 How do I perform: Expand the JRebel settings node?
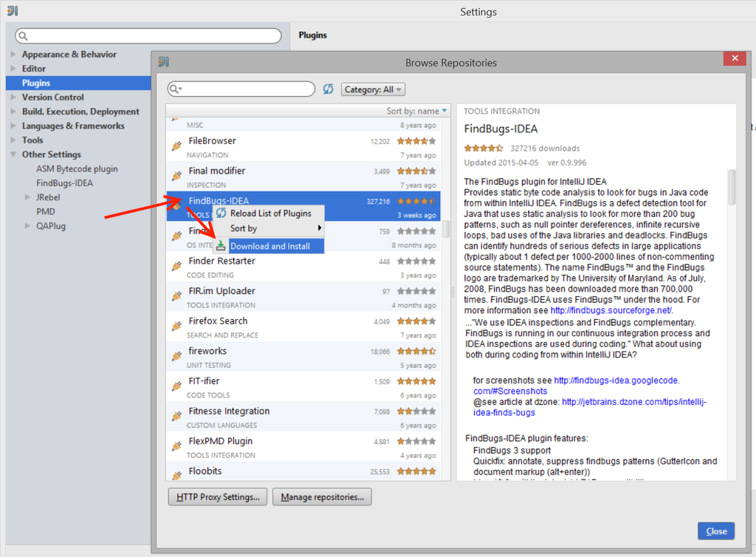tap(27, 197)
